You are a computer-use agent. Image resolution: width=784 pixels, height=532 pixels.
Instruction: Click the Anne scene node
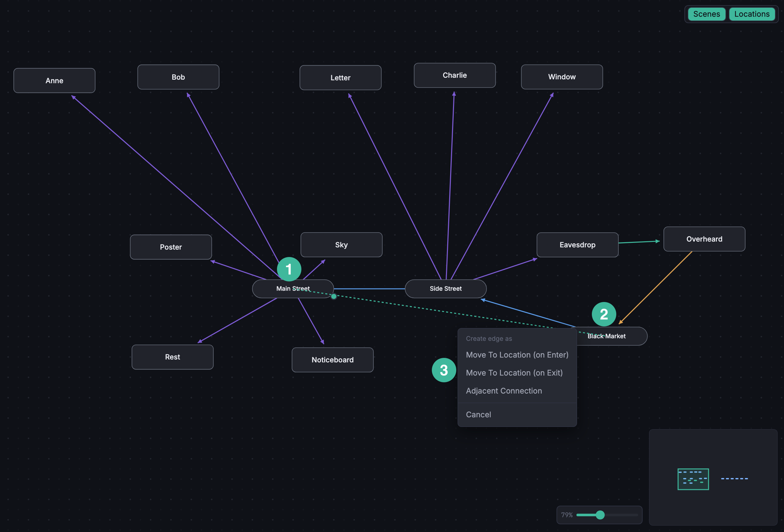pos(54,81)
